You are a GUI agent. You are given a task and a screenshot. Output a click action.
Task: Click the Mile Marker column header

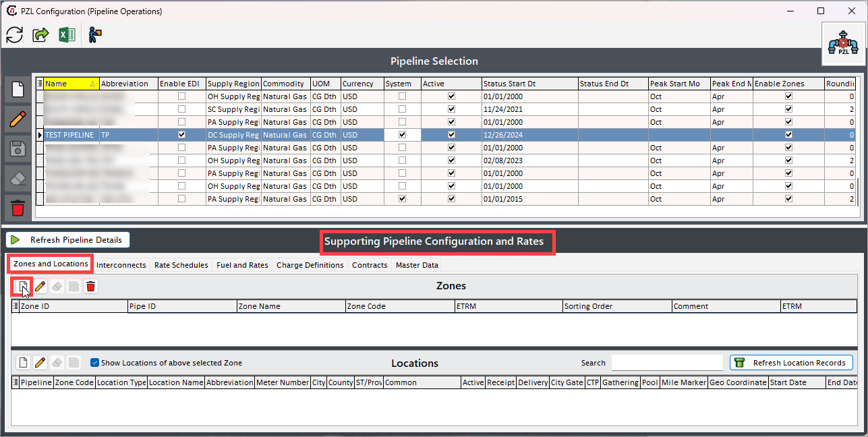684,382
